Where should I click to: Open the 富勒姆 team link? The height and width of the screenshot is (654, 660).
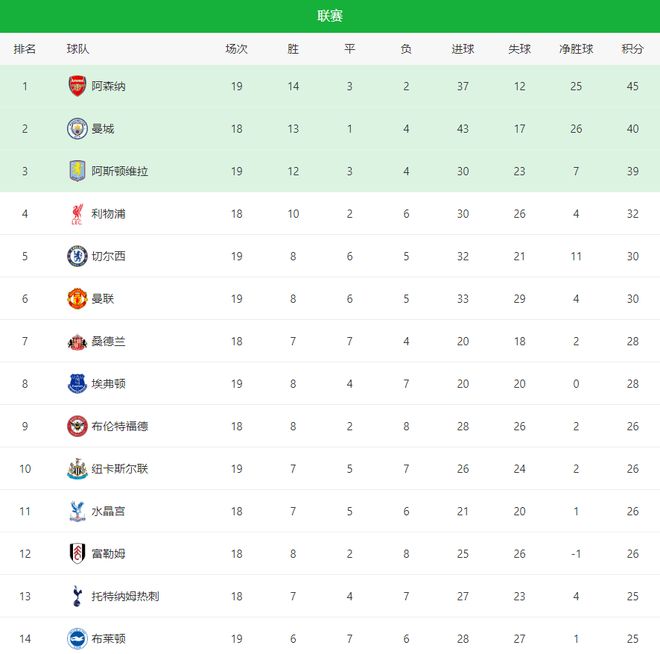109,554
